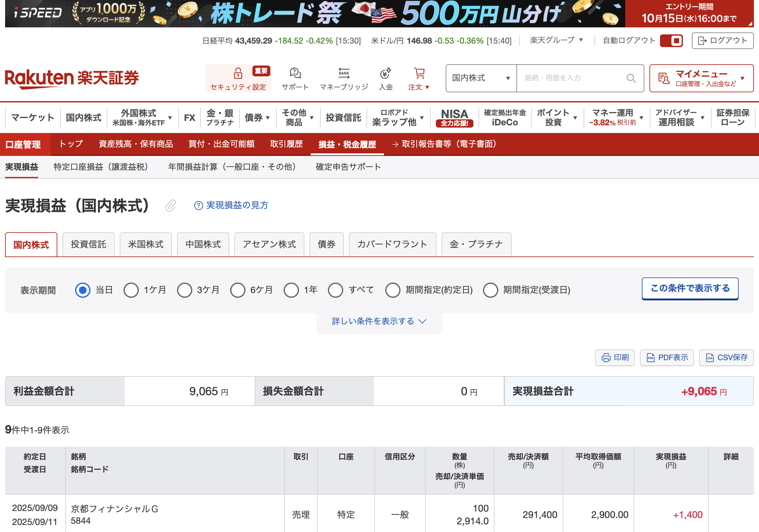Open the Security settings lock icon

[238, 73]
